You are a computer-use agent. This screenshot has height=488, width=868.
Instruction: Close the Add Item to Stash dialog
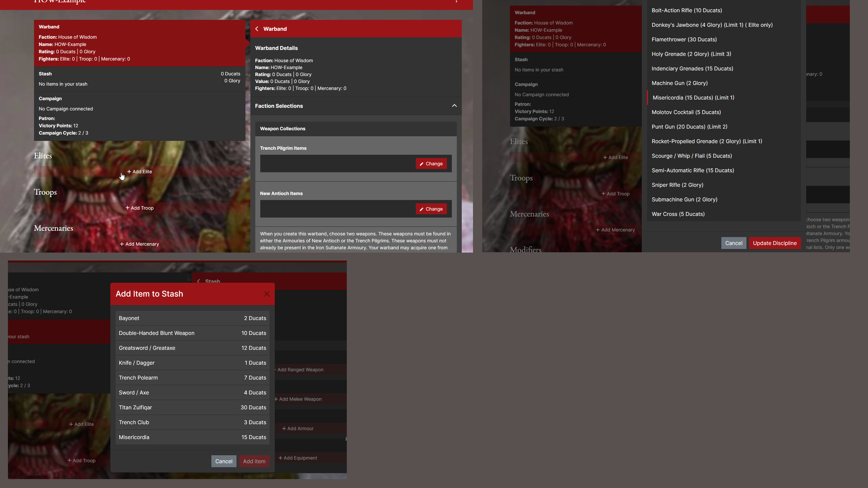click(x=267, y=294)
